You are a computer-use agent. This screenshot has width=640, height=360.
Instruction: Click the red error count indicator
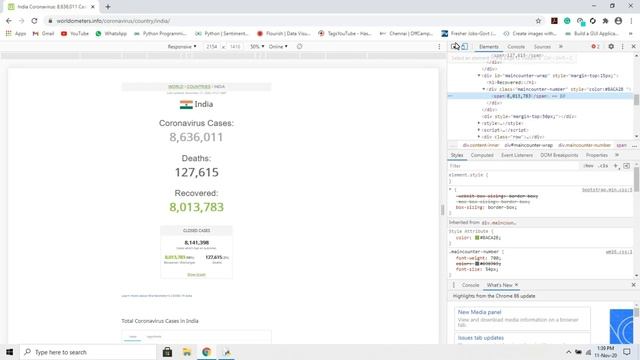(x=596, y=47)
